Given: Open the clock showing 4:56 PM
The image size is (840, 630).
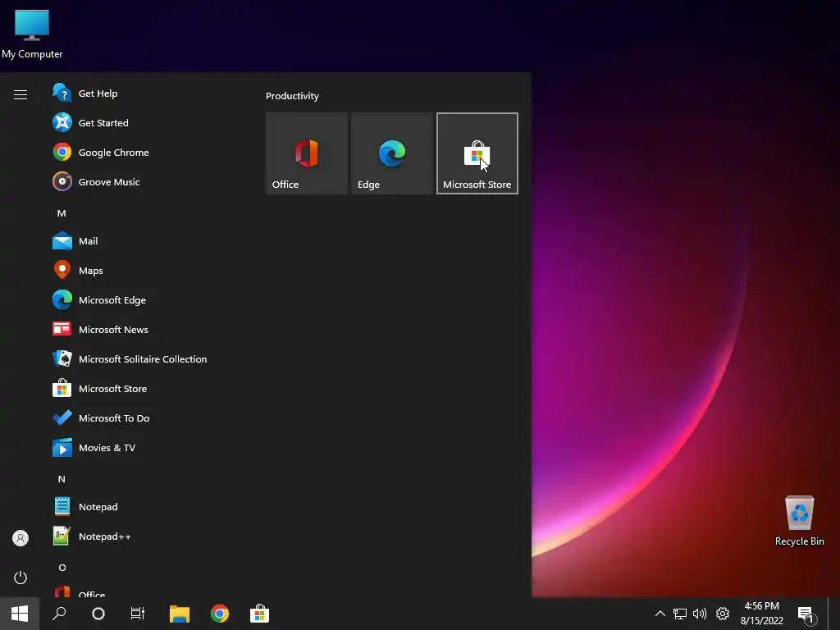Looking at the screenshot, I should coord(762,614).
